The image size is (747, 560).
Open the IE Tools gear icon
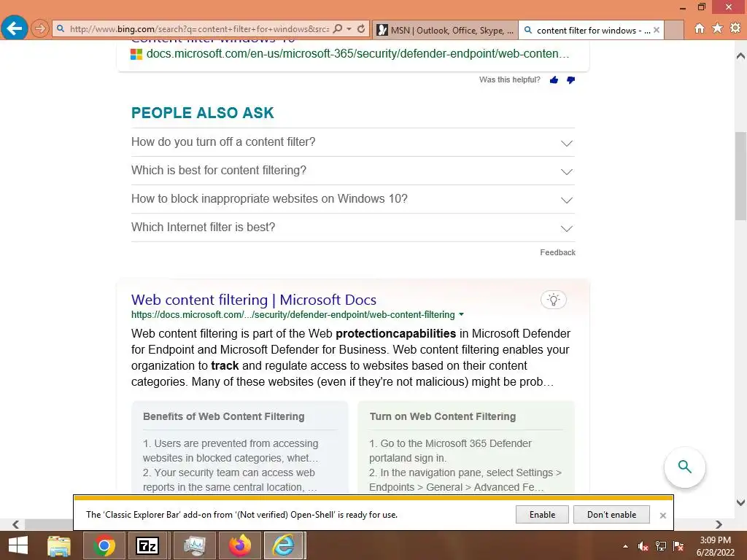click(x=735, y=28)
